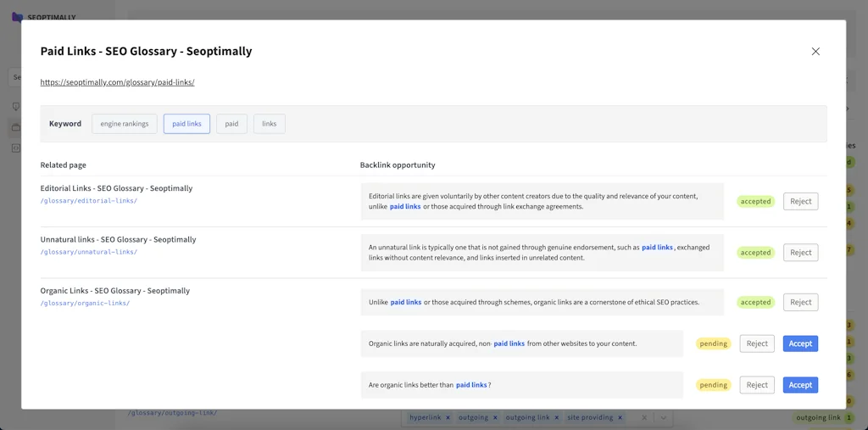Click pending badge beside 'Are organic links better'
This screenshot has height=430, width=868.
pos(713,385)
